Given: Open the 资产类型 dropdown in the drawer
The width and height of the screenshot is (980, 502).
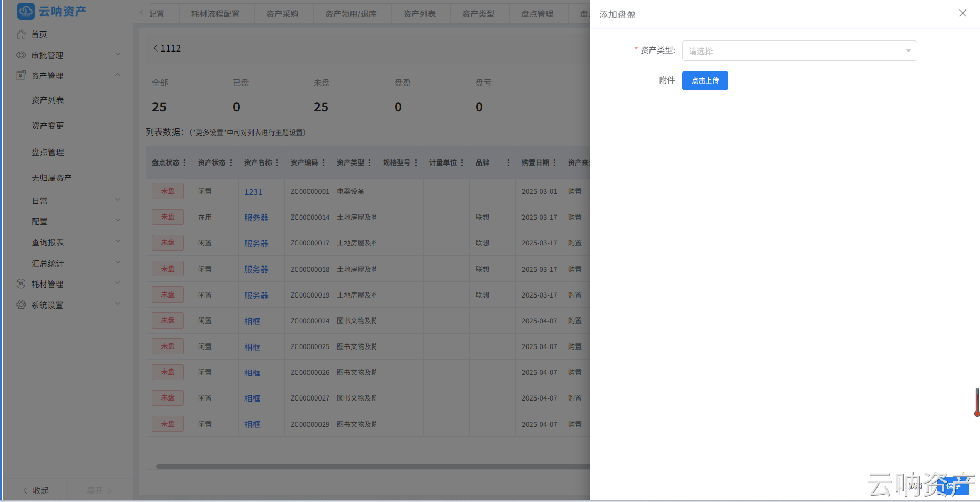Looking at the screenshot, I should pos(799,51).
